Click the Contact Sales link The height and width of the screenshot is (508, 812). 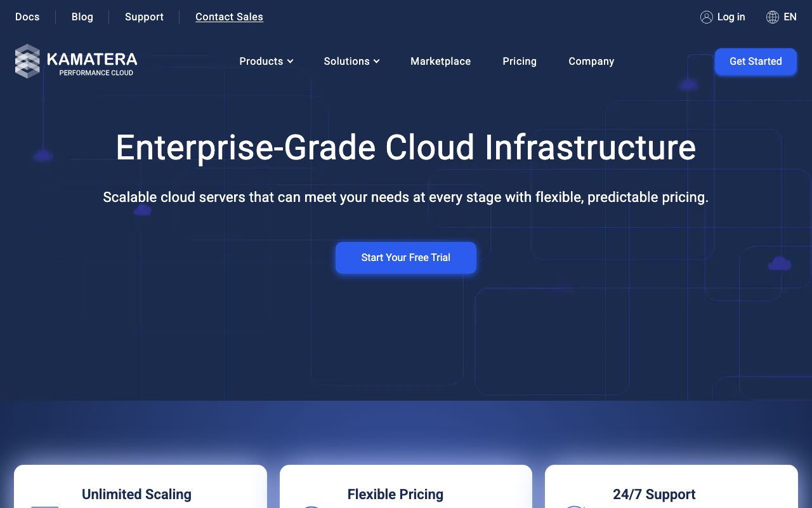[229, 17]
